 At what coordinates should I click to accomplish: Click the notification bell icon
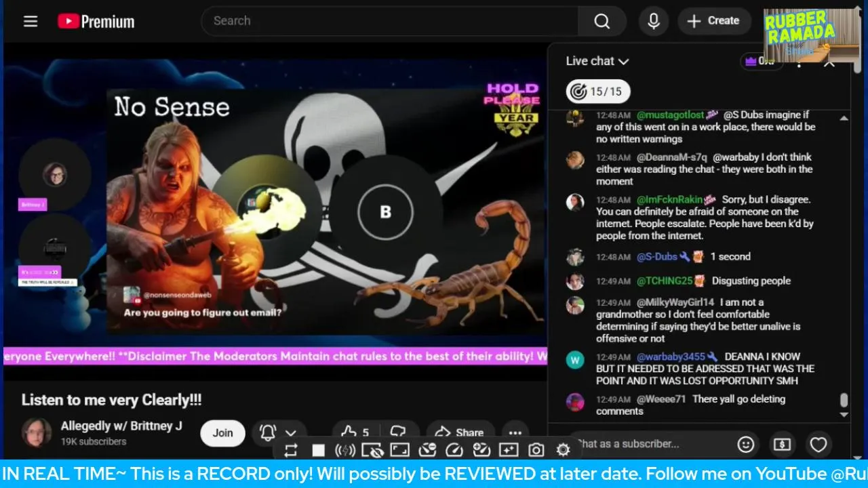[x=269, y=432]
